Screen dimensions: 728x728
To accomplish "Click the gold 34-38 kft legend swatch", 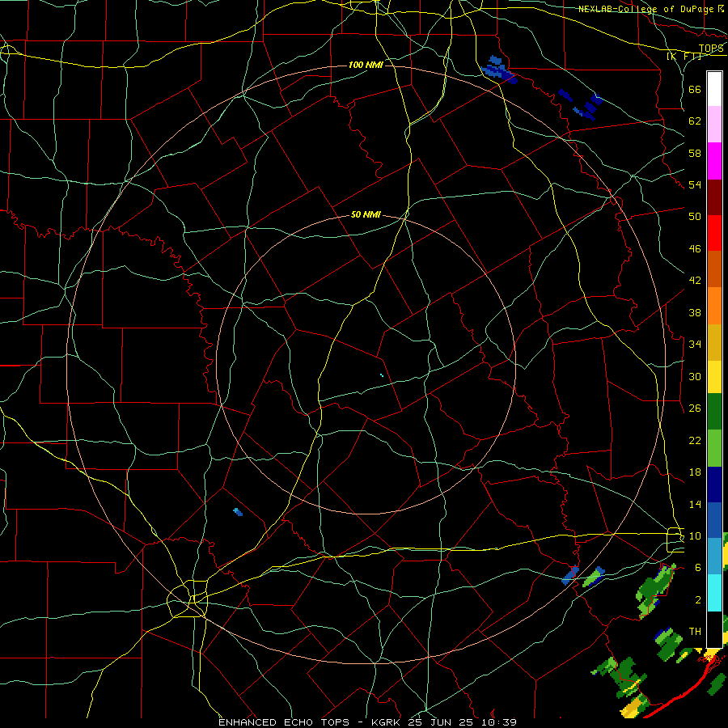I will click(x=714, y=341).
